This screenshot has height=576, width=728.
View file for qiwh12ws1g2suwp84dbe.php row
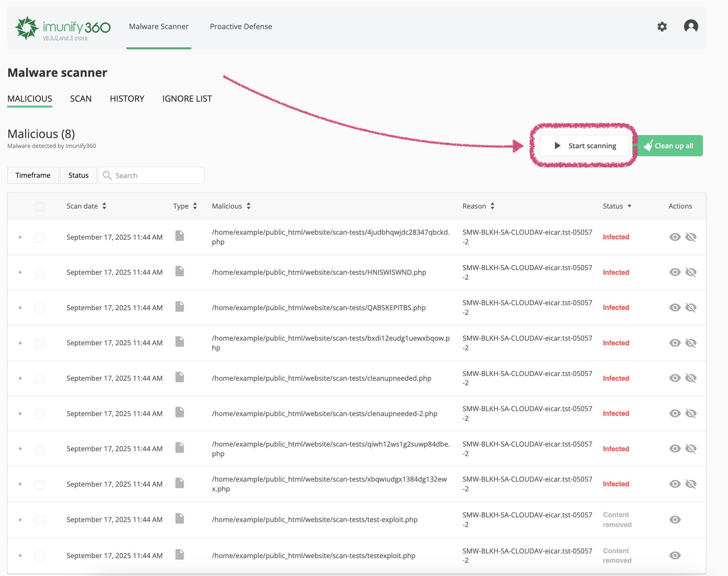tap(675, 449)
